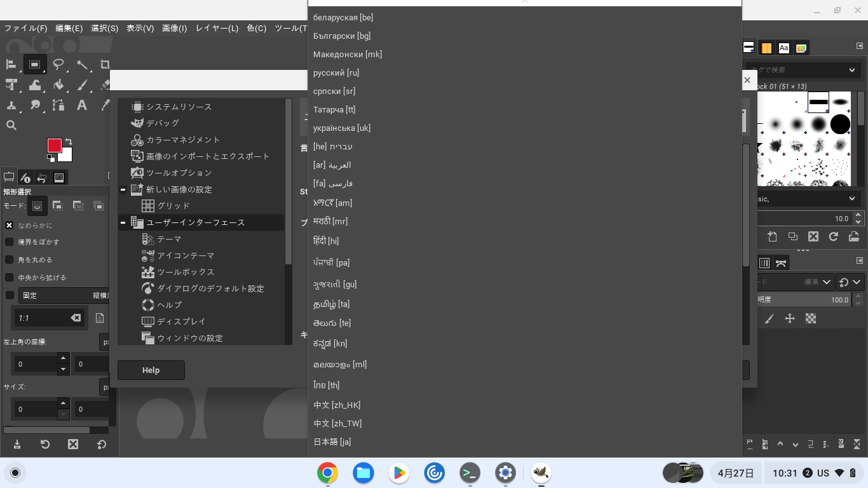
Task: Click the Clone stamp tool
Action: pos(11,105)
